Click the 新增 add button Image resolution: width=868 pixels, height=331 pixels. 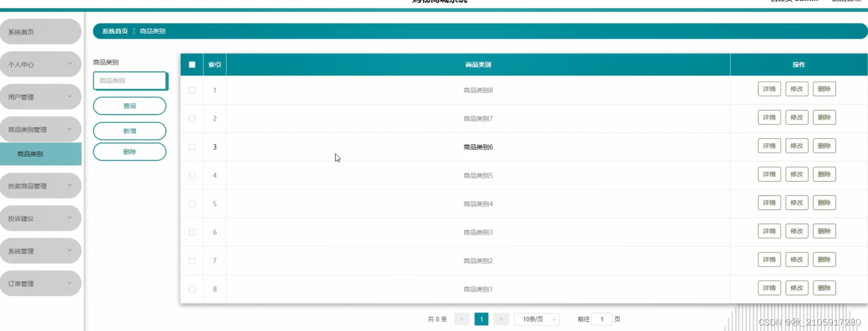[x=130, y=131]
